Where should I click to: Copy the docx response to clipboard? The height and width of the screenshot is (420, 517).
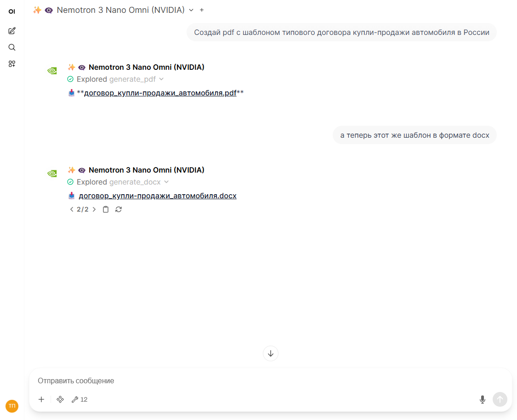pyautogui.click(x=106, y=209)
